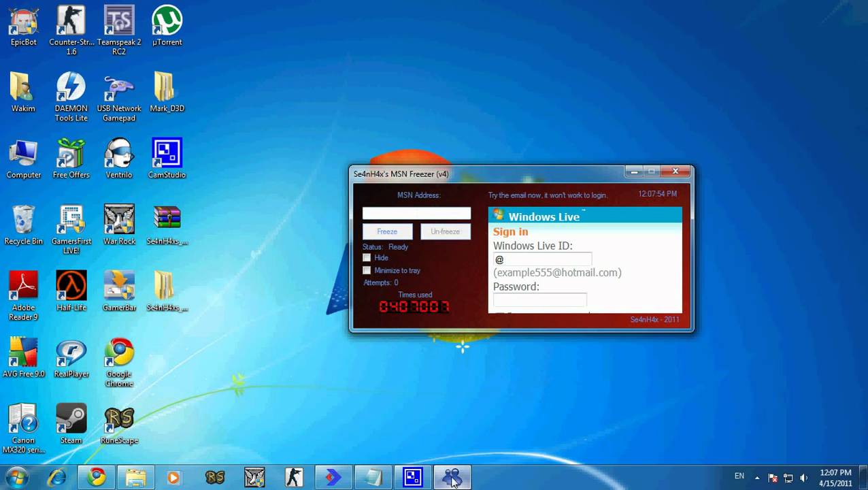The height and width of the screenshot is (490, 868).
Task: Click the Times used red counter
Action: [414, 307]
